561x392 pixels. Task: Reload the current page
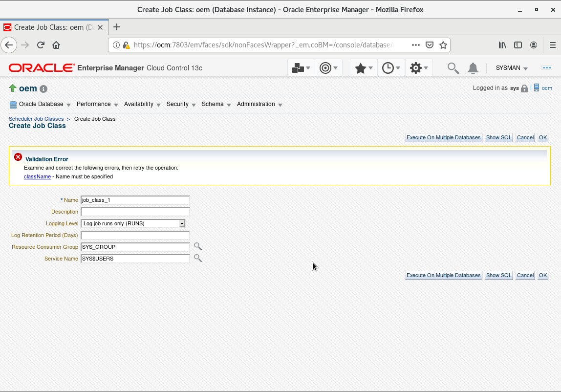click(x=41, y=45)
